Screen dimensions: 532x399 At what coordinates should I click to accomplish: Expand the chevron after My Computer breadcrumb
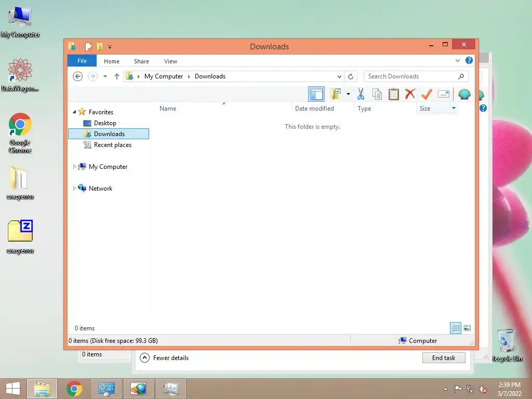click(x=189, y=76)
